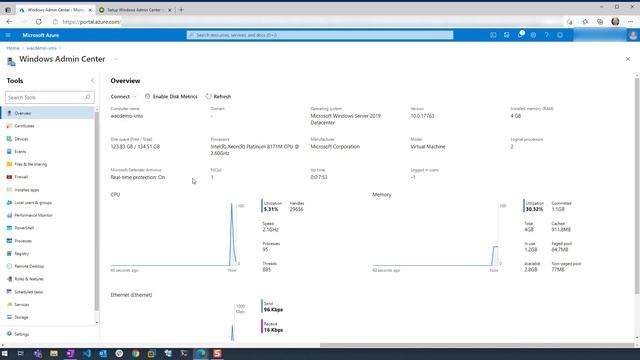
Task: Go to the wacdemo-vms breadcrumb
Action: pos(41,48)
